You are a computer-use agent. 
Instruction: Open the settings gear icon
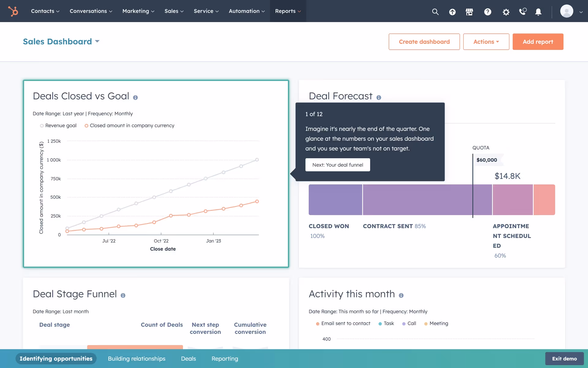point(506,12)
